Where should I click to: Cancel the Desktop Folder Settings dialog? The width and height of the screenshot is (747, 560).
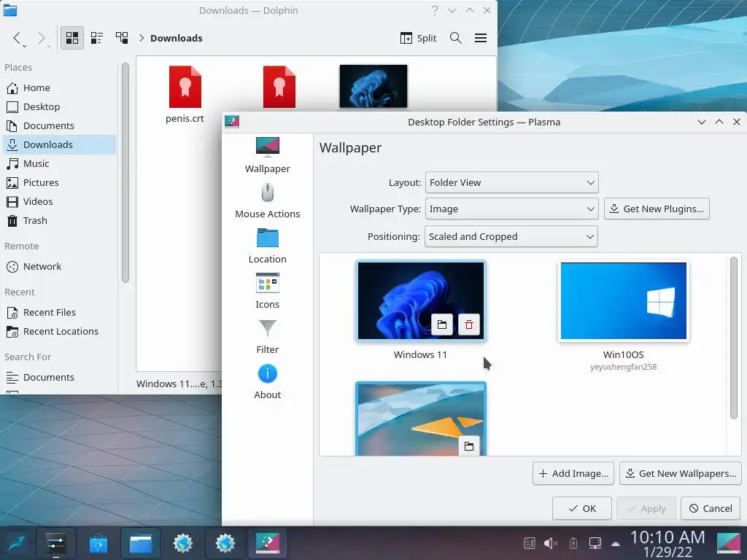coord(711,508)
